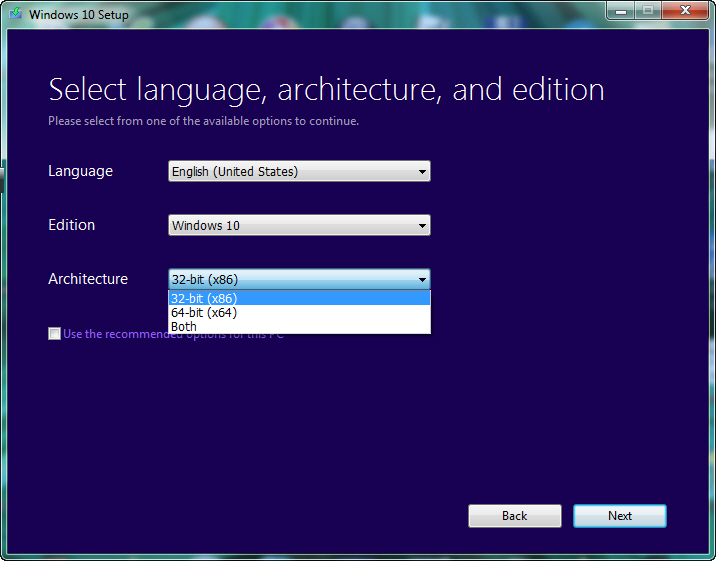Viewport: 716px width, 561px height.
Task: Click the Back button
Action: [515, 516]
